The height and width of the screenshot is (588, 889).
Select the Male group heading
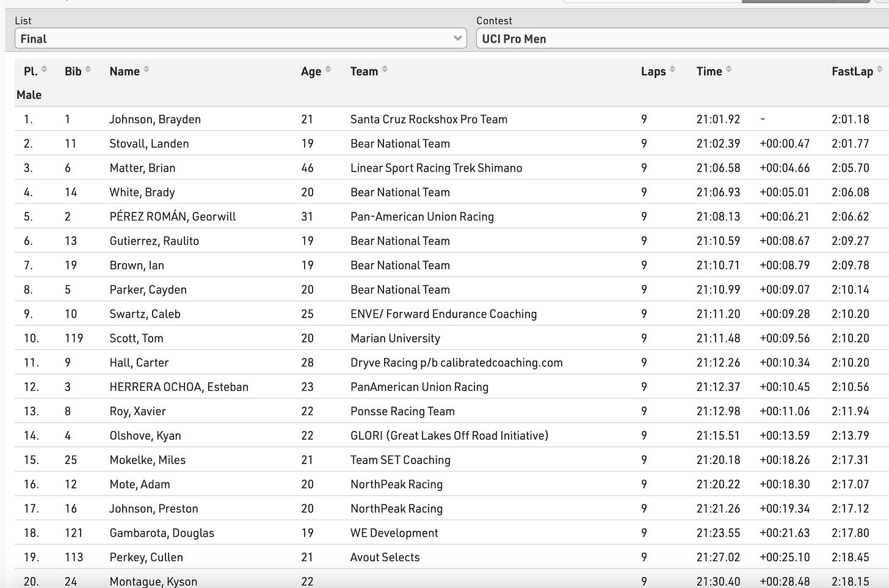click(29, 95)
